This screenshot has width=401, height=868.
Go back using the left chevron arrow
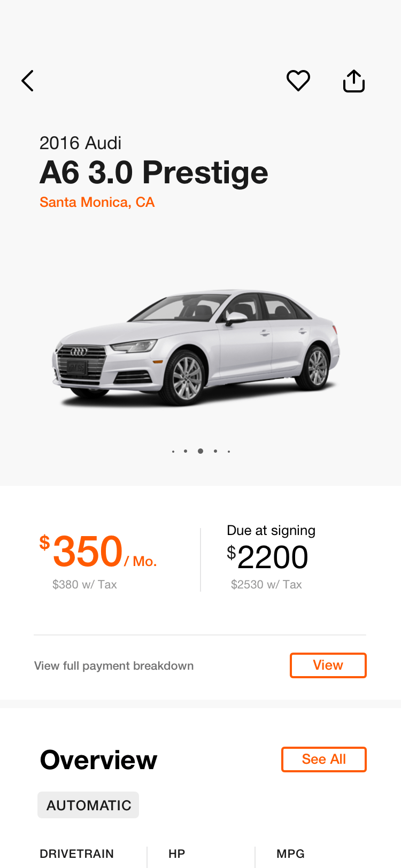click(28, 81)
